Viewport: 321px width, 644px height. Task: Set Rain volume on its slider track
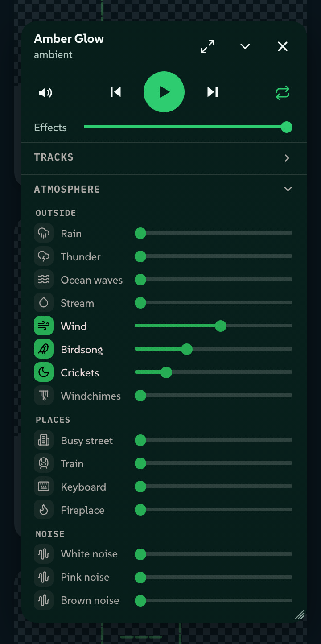coord(214,233)
